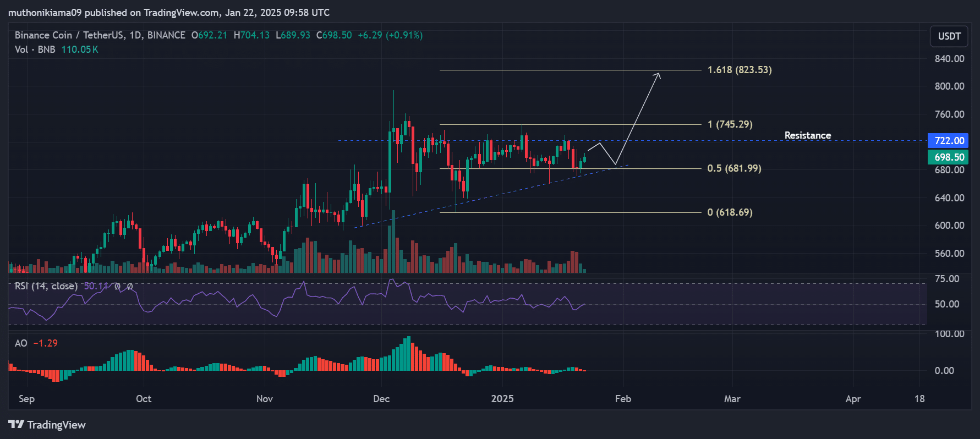Select the AO indicator legend label
980x439 pixels.
(21, 343)
